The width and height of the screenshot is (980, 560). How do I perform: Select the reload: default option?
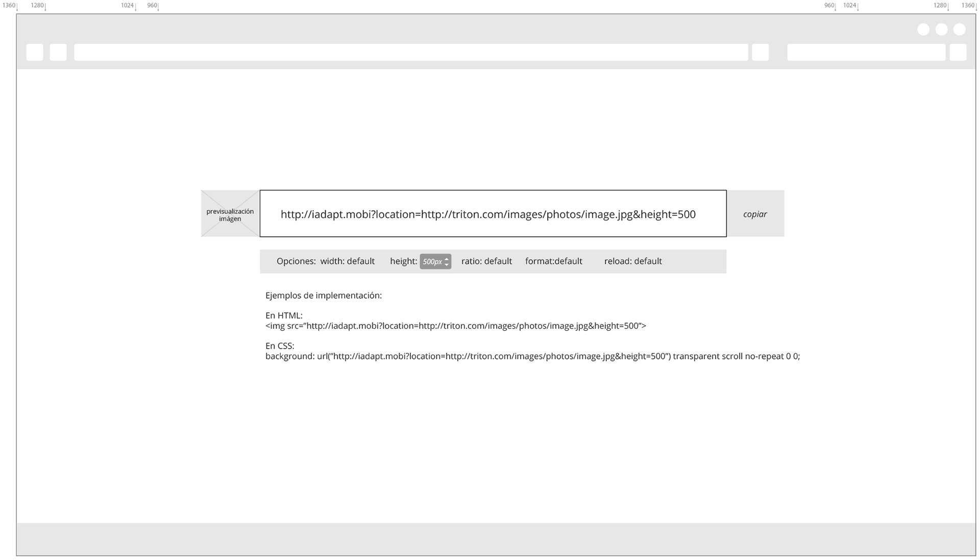(x=633, y=261)
